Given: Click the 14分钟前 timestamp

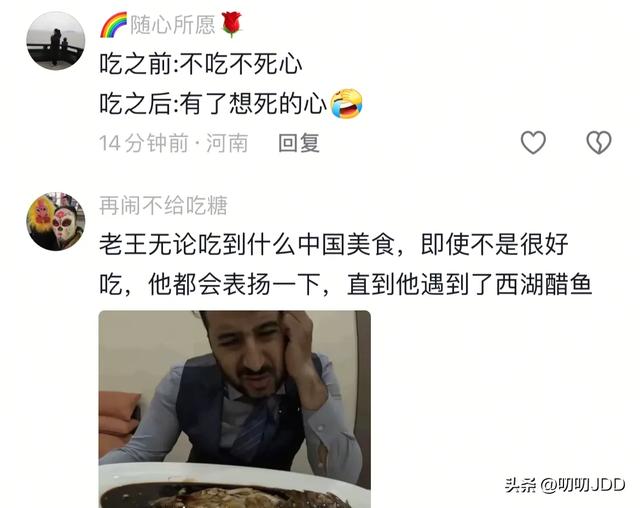Looking at the screenshot, I should coord(144,143).
